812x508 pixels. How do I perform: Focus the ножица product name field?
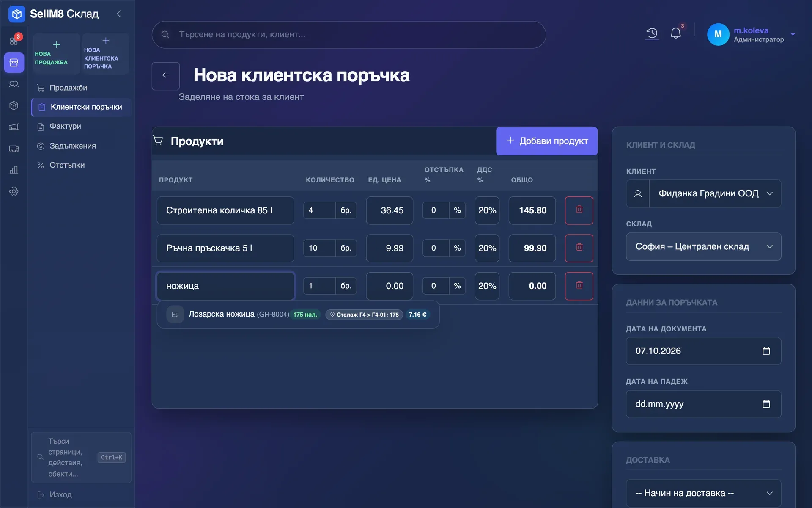[x=225, y=286]
